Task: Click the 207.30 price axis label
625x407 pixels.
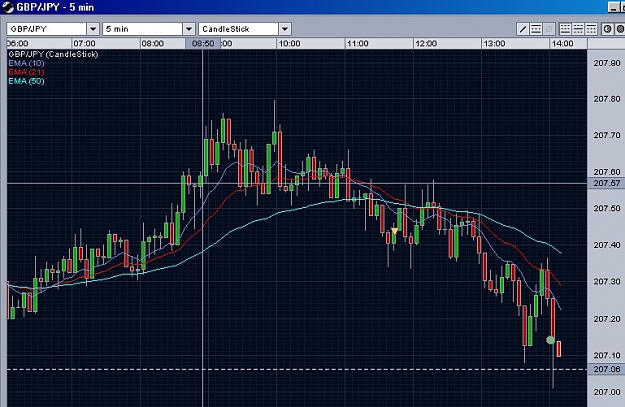Action: 607,281
